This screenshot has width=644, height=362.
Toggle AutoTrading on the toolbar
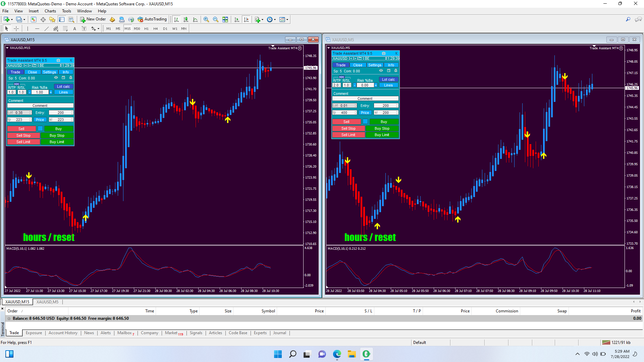[152, 19]
